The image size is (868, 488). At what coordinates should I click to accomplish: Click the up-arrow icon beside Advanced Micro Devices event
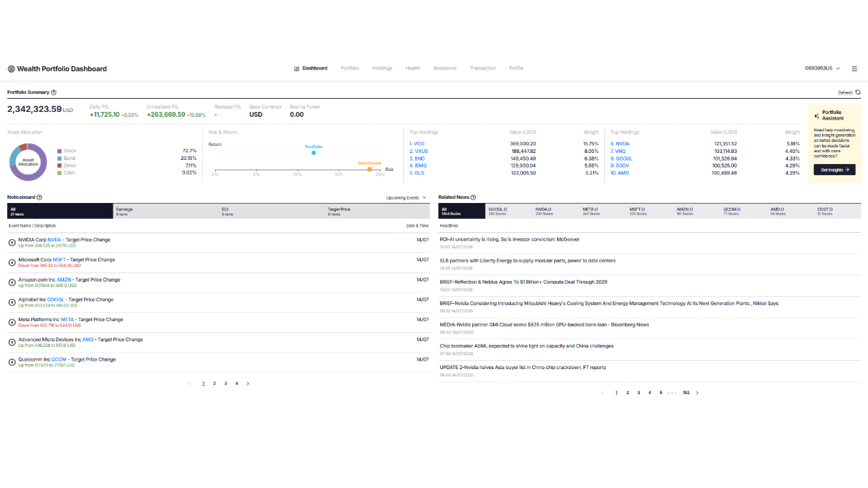[12, 342]
